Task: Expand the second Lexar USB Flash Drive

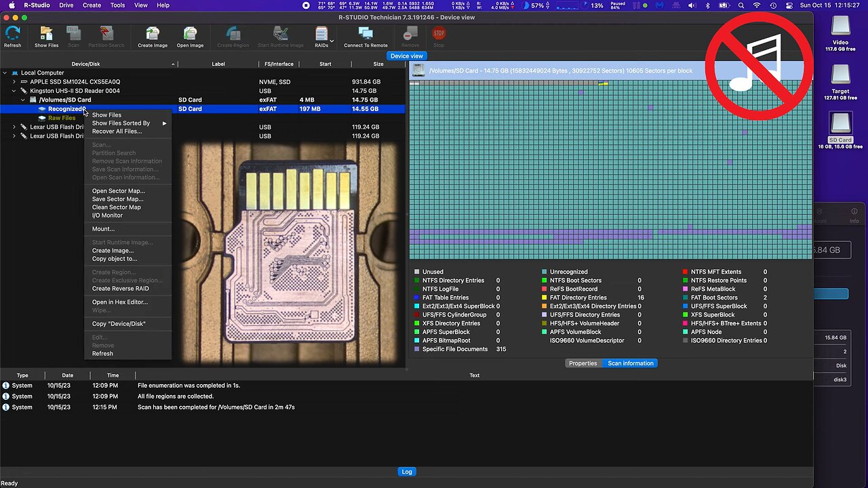Action: pos(14,136)
